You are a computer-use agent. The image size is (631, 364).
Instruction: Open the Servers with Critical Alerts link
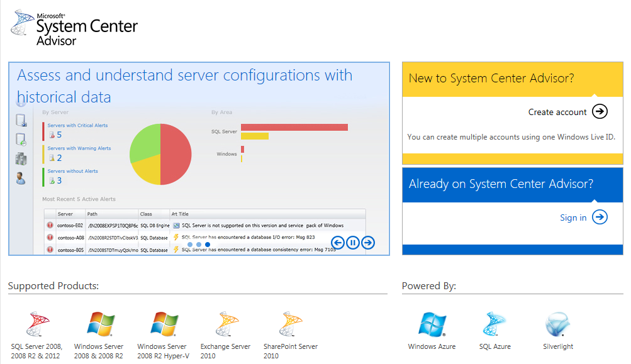coord(77,126)
